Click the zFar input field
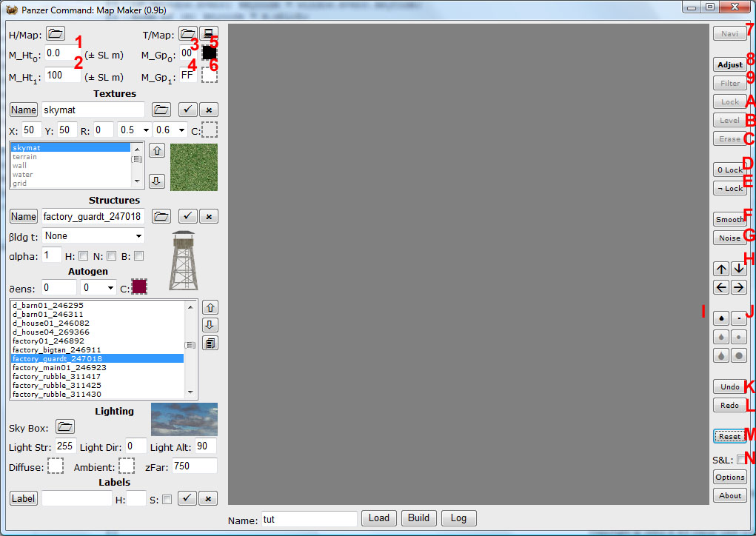 (195, 466)
